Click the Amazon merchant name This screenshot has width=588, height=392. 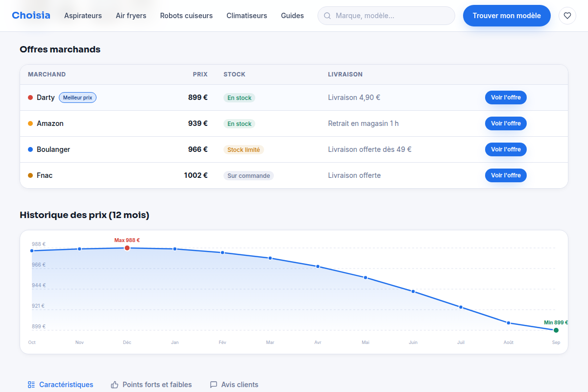pyautogui.click(x=50, y=123)
